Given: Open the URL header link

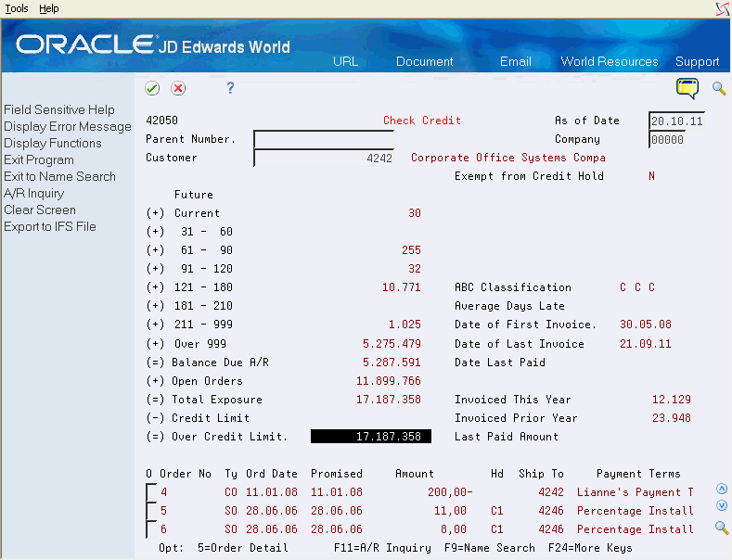Looking at the screenshot, I should [x=345, y=61].
